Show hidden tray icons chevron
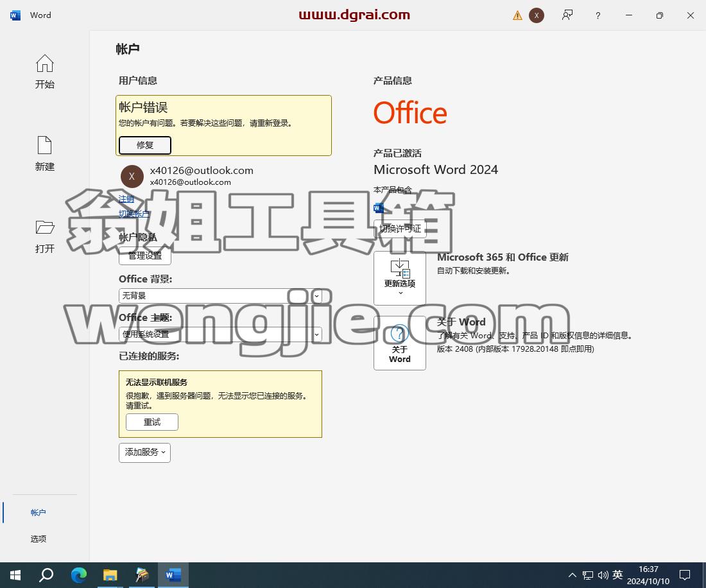 tap(573, 575)
